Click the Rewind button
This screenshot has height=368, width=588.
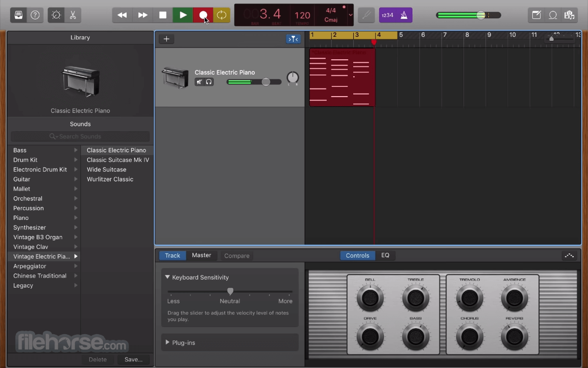122,15
